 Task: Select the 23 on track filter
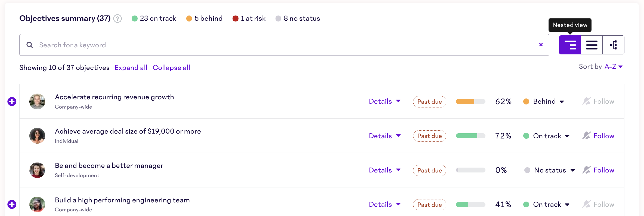pyautogui.click(x=154, y=18)
